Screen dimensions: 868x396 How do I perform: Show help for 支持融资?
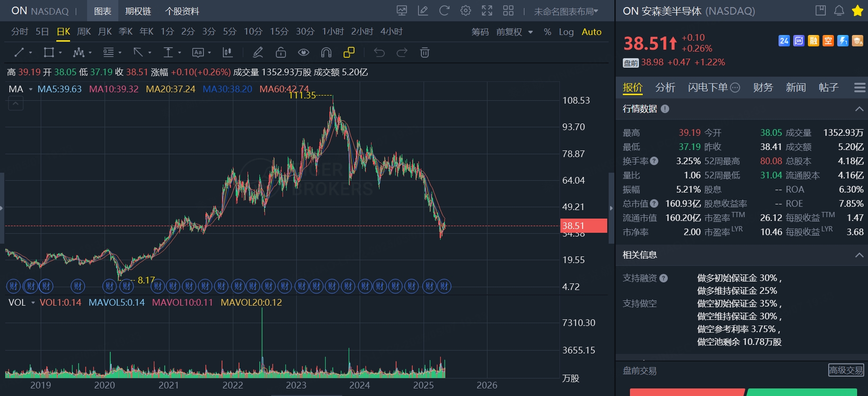point(664,278)
